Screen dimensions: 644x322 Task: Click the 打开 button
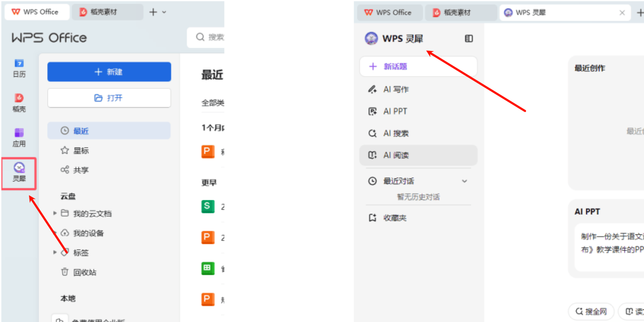click(x=109, y=98)
